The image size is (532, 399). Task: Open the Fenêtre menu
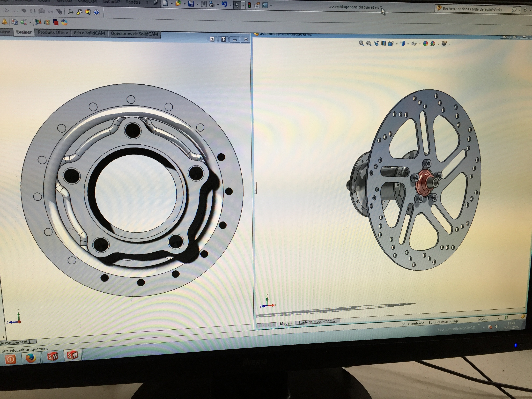coord(133,2)
